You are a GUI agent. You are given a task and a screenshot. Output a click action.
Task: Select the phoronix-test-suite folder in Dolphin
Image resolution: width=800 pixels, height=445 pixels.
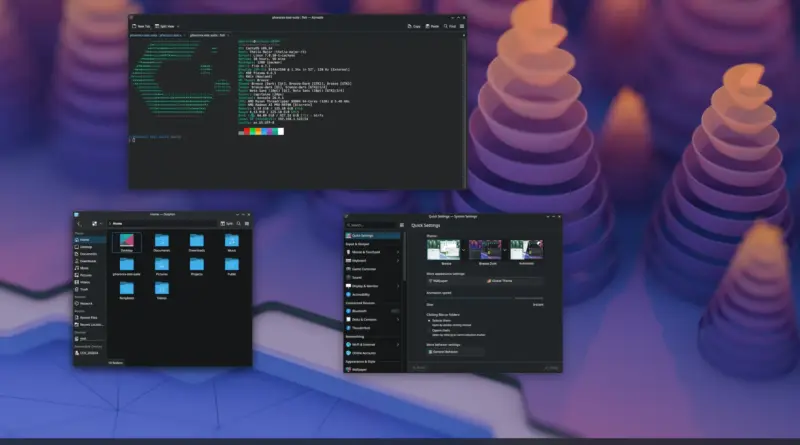pos(127,264)
